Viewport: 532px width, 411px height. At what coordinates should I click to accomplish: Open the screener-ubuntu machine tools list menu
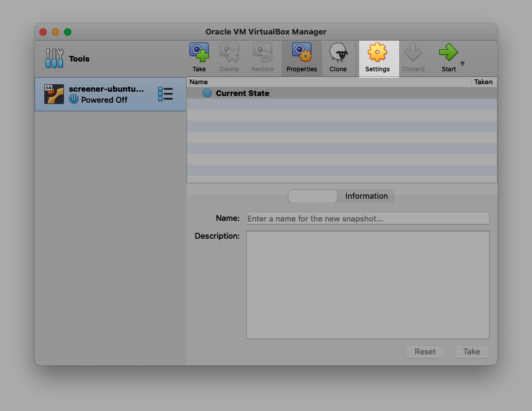(165, 94)
